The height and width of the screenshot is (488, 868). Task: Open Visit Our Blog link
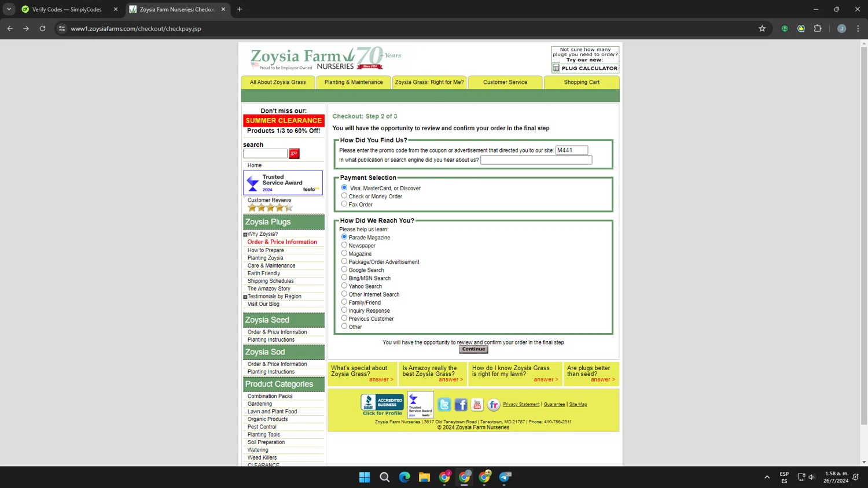pyautogui.click(x=263, y=304)
